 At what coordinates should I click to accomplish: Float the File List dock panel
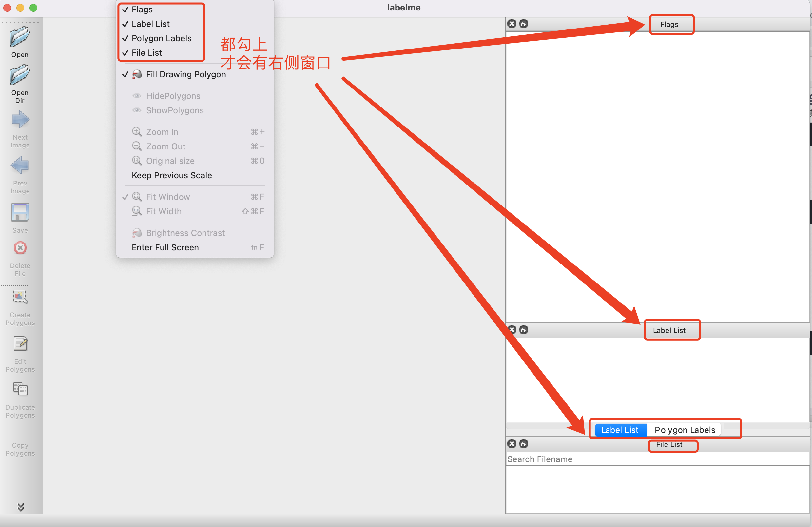[523, 444]
